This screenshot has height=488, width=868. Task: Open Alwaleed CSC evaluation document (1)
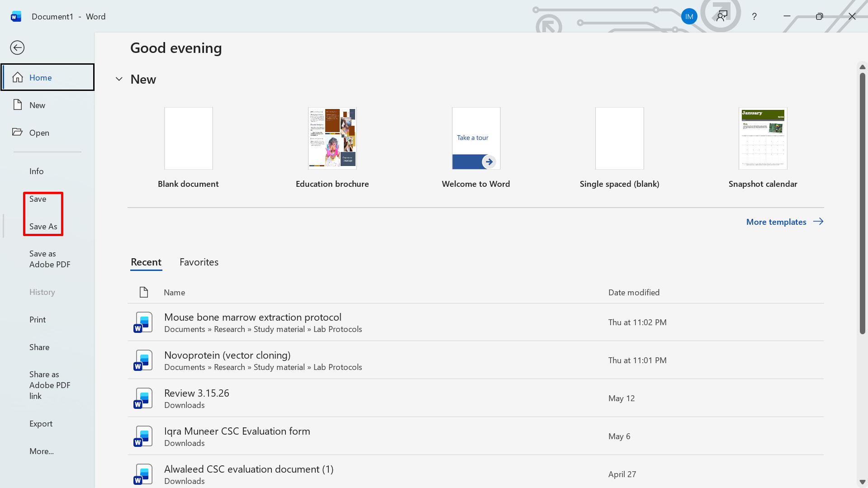pos(476,473)
